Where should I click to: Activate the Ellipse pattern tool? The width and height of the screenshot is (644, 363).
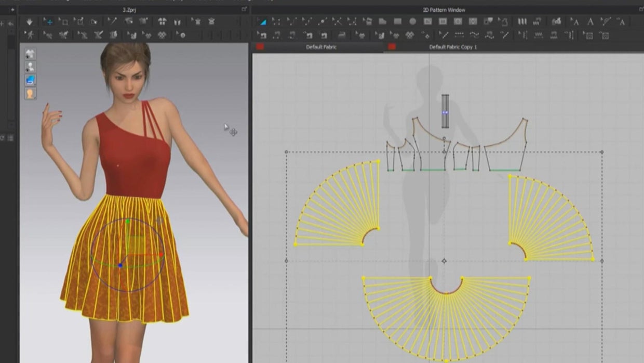(x=412, y=22)
